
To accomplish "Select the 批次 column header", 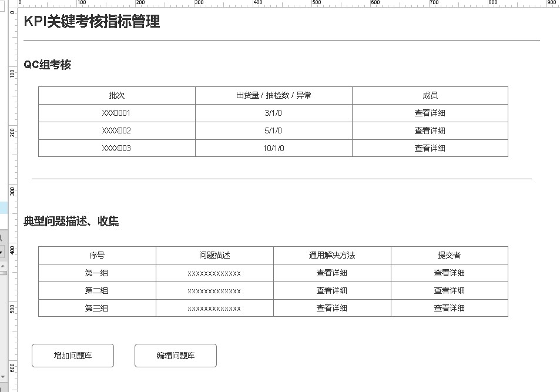I will click(116, 95).
